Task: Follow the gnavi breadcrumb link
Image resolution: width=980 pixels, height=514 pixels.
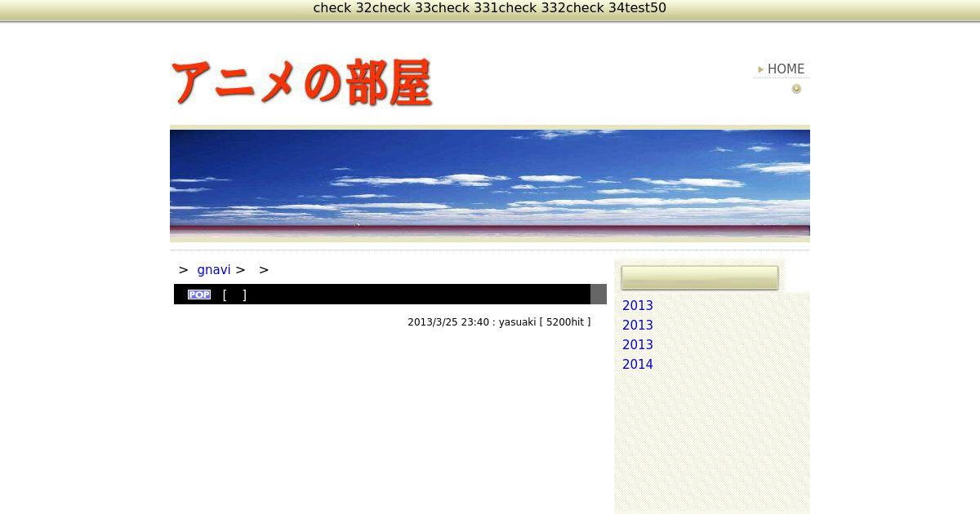Action: click(x=214, y=269)
